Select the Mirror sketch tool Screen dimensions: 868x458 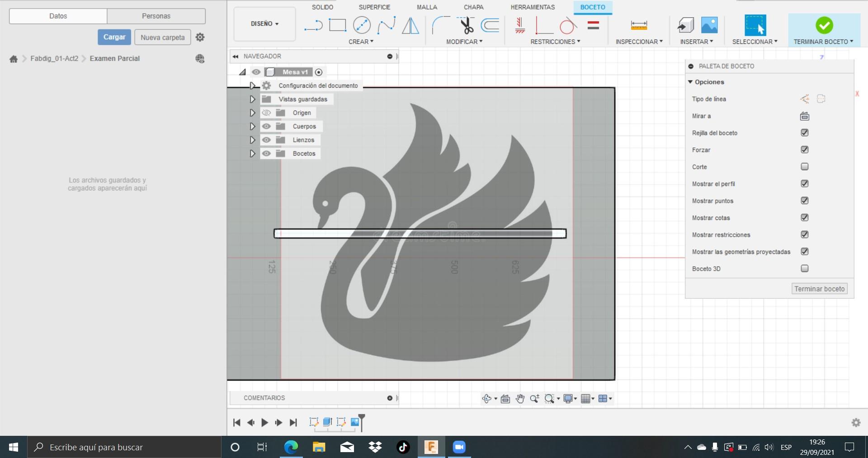pos(410,25)
